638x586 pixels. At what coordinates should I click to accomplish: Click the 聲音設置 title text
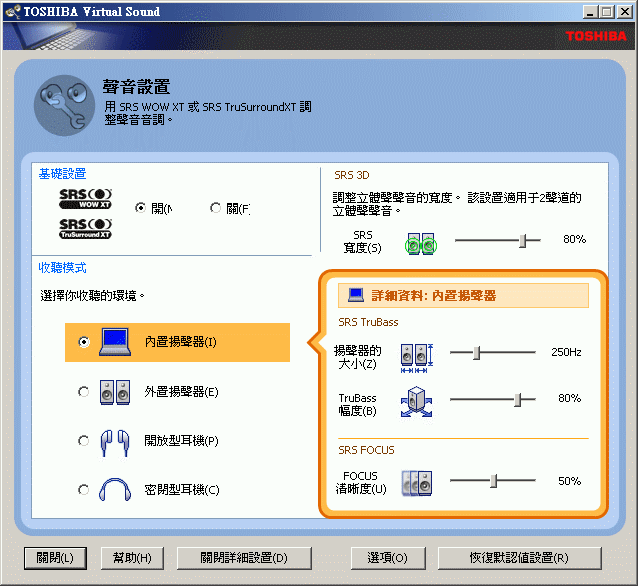(136, 87)
